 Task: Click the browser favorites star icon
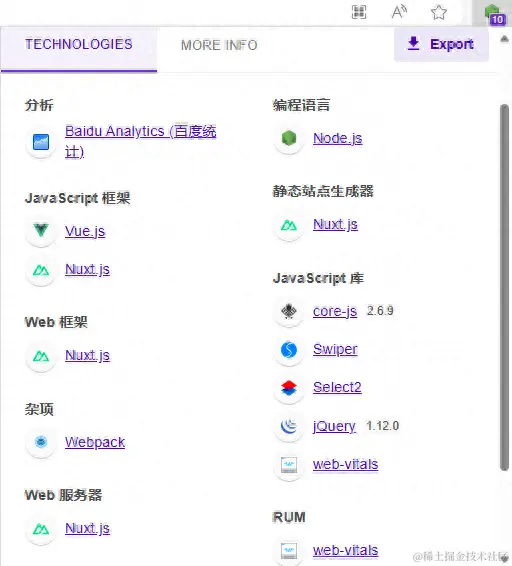click(439, 12)
